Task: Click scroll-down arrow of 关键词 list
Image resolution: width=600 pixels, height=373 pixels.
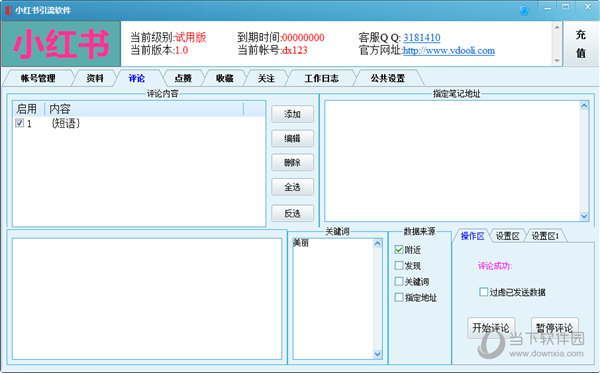Action: click(x=377, y=354)
